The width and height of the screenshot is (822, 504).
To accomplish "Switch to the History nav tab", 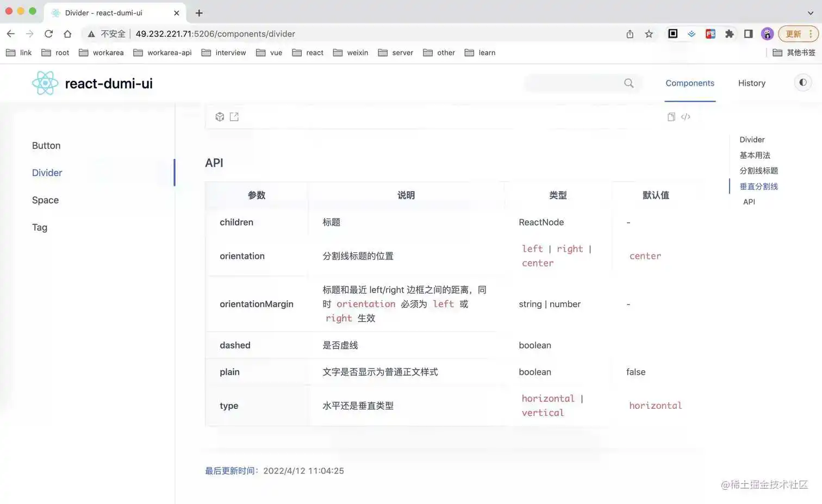I will tap(752, 83).
